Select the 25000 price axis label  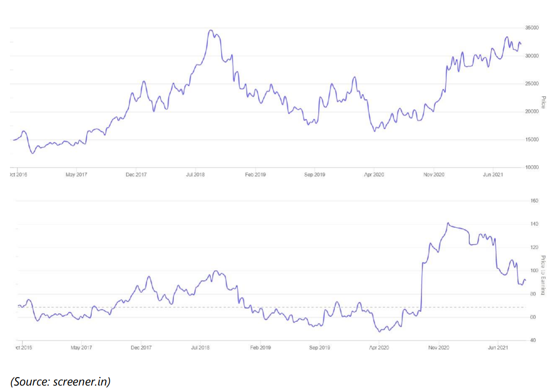[x=533, y=84]
